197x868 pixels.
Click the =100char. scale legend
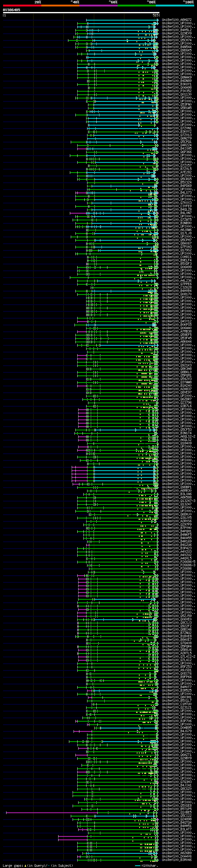click(146, 865)
